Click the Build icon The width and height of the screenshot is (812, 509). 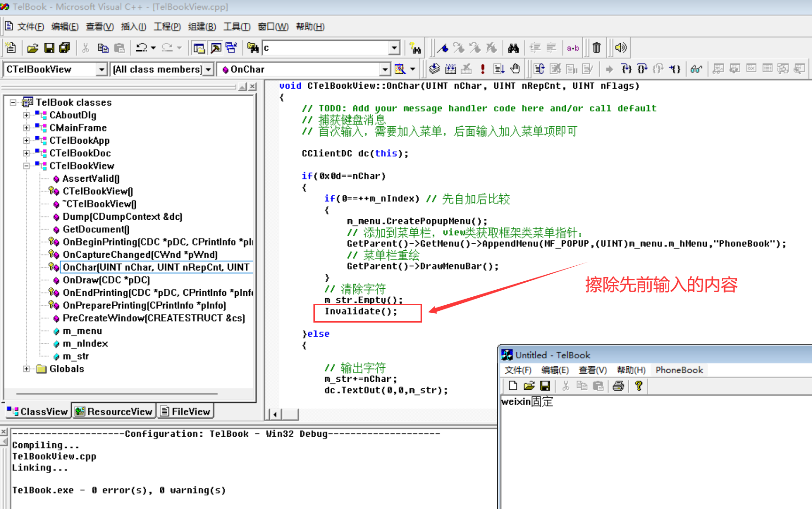(x=451, y=69)
